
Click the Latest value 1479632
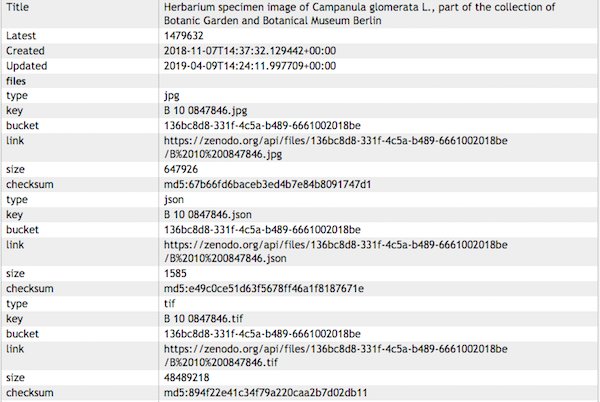click(x=184, y=36)
